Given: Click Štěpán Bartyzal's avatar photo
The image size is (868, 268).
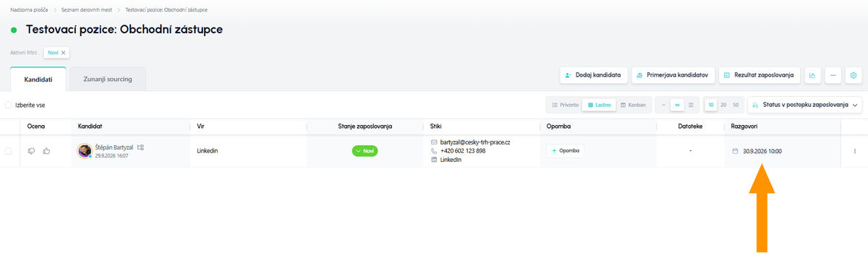Looking at the screenshot, I should 85,151.
